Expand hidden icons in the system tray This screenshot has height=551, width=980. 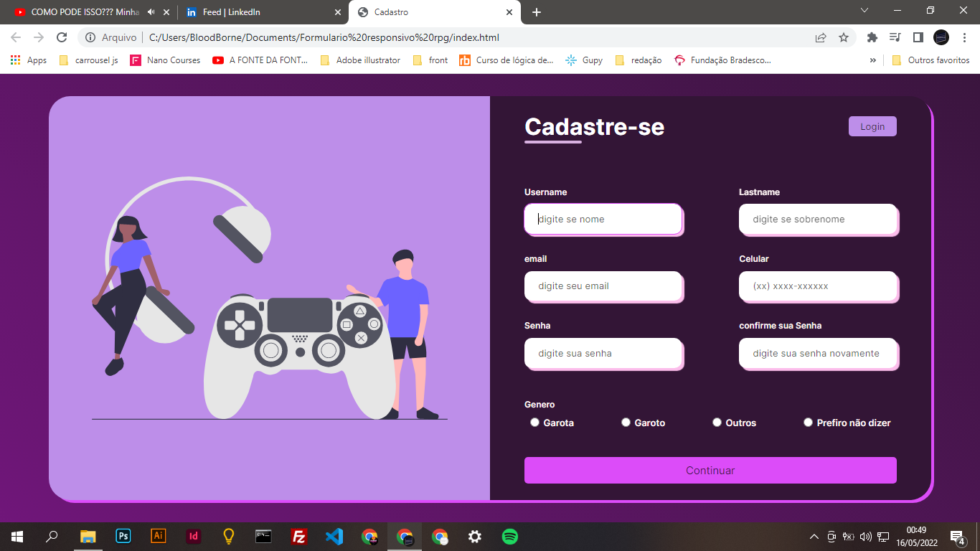point(814,536)
